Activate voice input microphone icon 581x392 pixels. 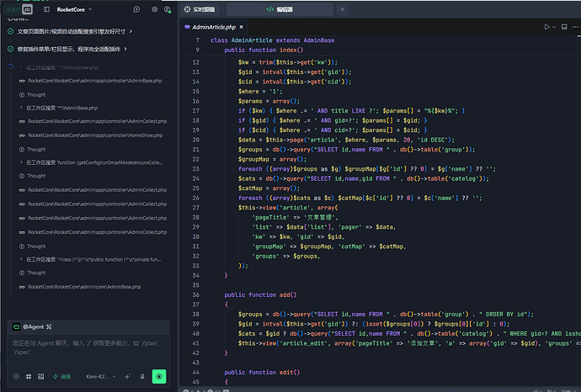[142, 377]
